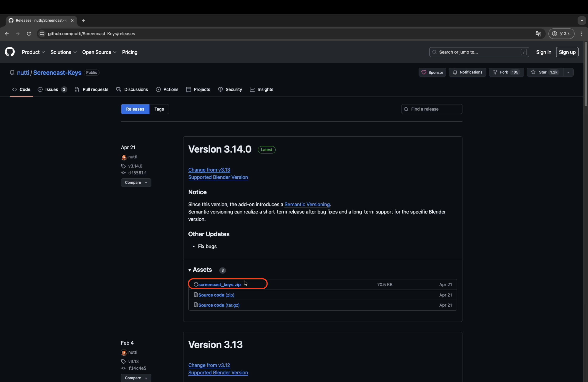Click the translate page icon

[x=538, y=34]
